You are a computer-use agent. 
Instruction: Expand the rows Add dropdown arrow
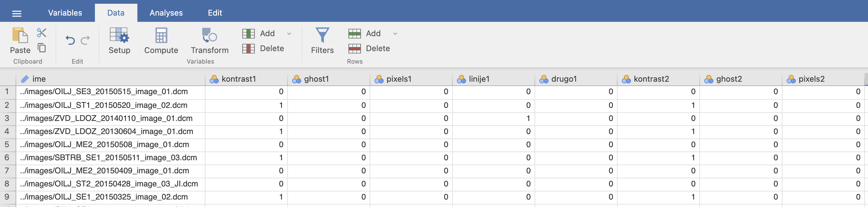(395, 34)
